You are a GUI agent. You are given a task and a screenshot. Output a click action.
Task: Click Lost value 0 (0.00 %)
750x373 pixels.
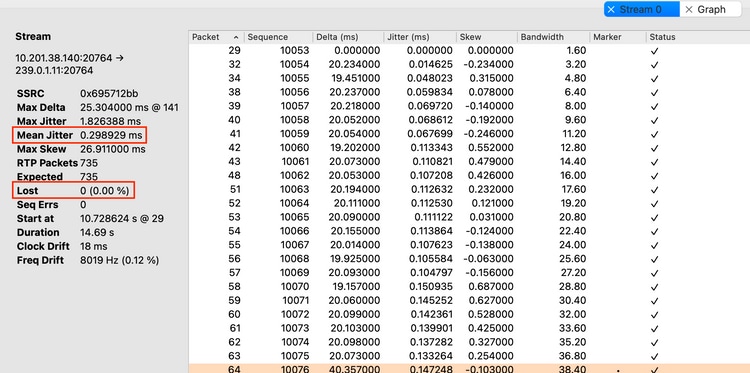click(x=104, y=191)
